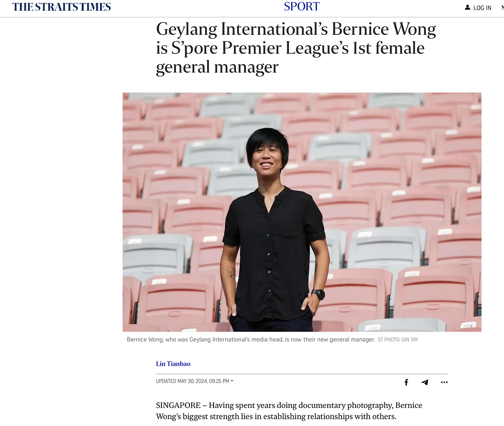The width and height of the screenshot is (504, 426).
Task: Open author Lin Tianbao's page
Action: coord(173,363)
